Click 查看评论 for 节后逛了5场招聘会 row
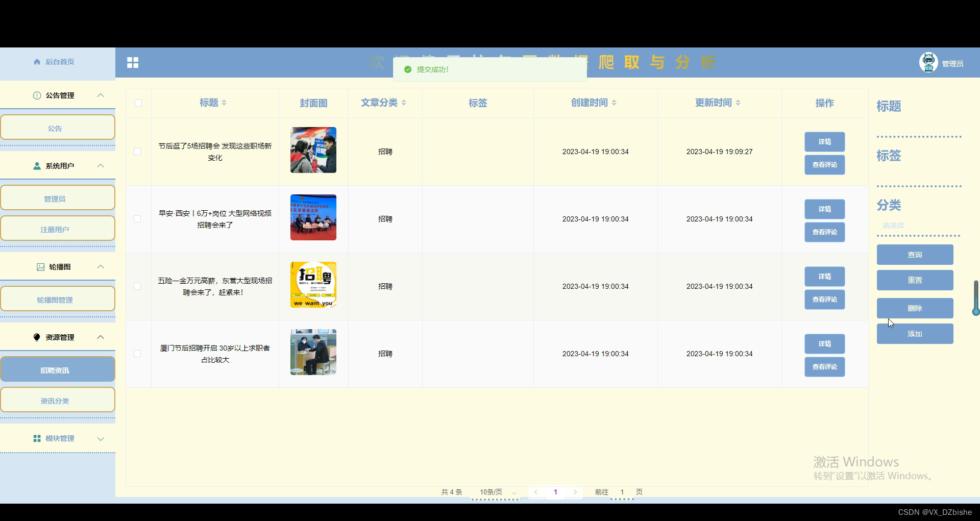 825,165
